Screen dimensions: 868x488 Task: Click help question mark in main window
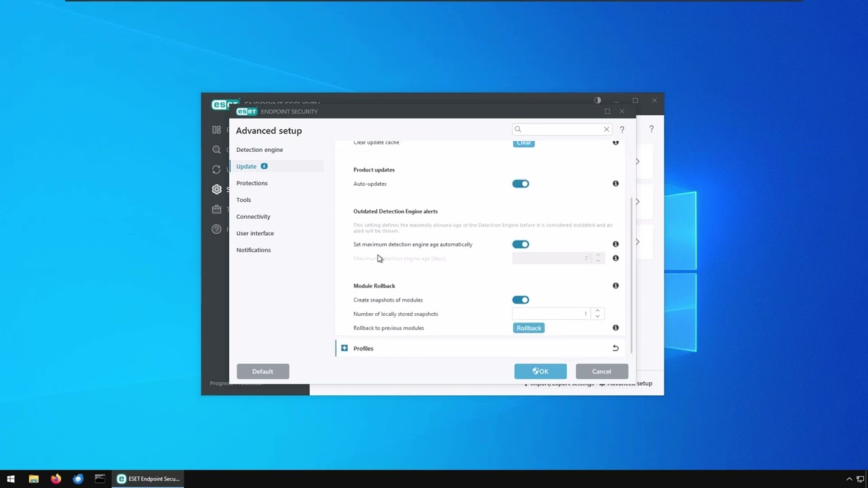(652, 129)
